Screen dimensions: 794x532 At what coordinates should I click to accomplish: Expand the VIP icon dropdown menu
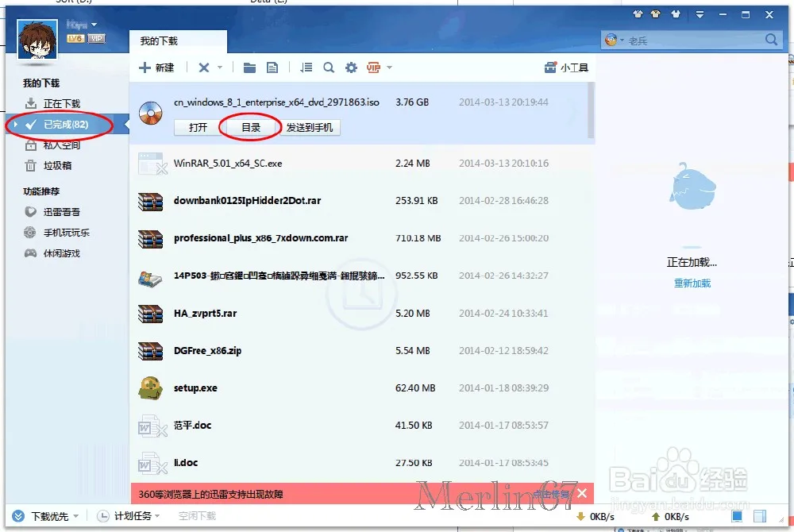[x=387, y=67]
